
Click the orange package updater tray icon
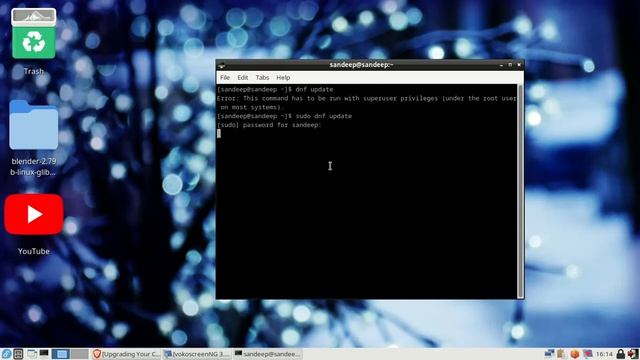click(x=575, y=354)
